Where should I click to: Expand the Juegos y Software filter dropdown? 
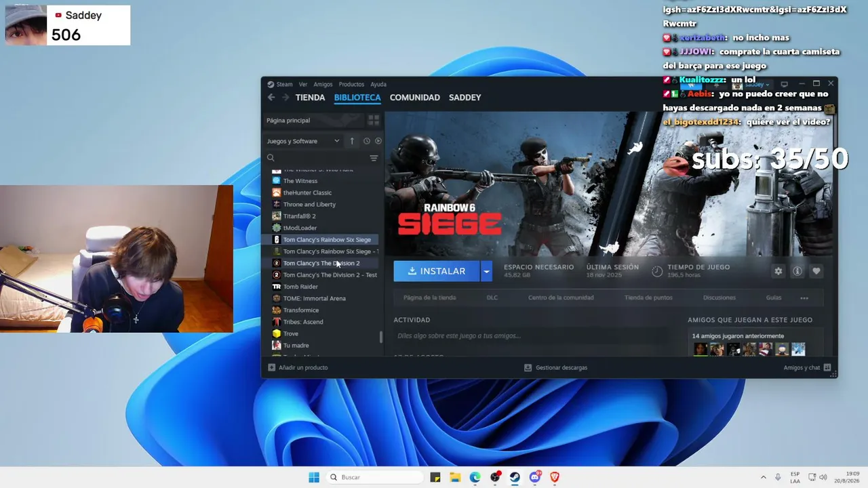(x=304, y=141)
